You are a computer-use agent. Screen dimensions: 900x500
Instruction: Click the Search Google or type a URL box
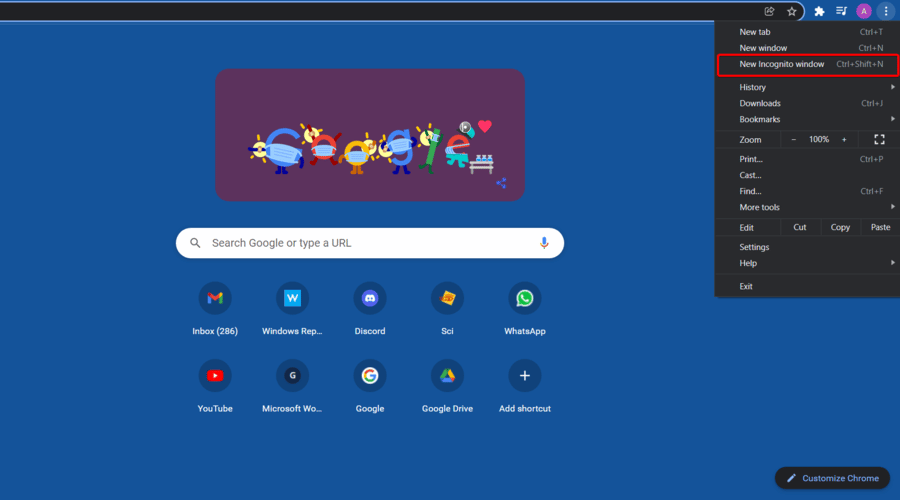coord(370,243)
